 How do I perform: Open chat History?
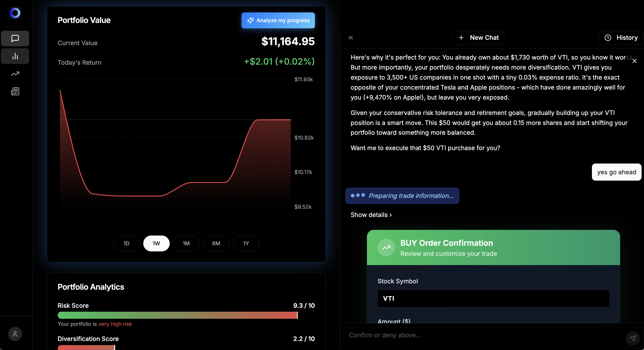(x=621, y=37)
